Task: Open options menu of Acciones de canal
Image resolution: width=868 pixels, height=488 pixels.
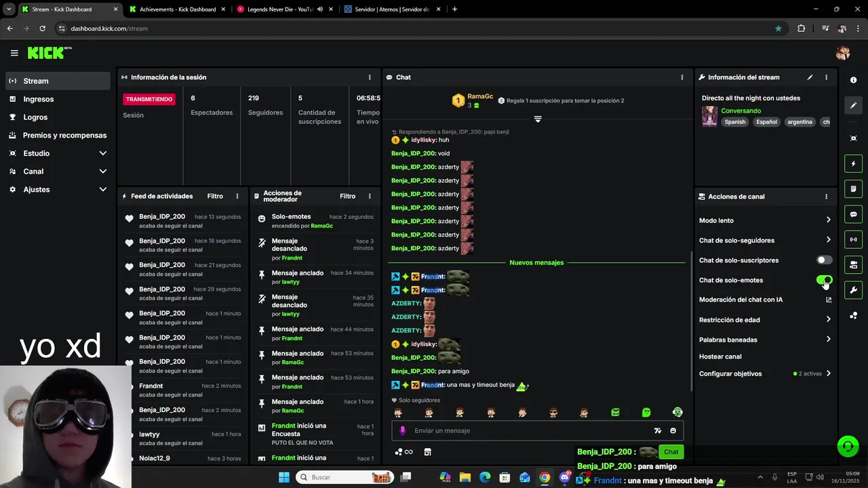Action: pos(826,197)
